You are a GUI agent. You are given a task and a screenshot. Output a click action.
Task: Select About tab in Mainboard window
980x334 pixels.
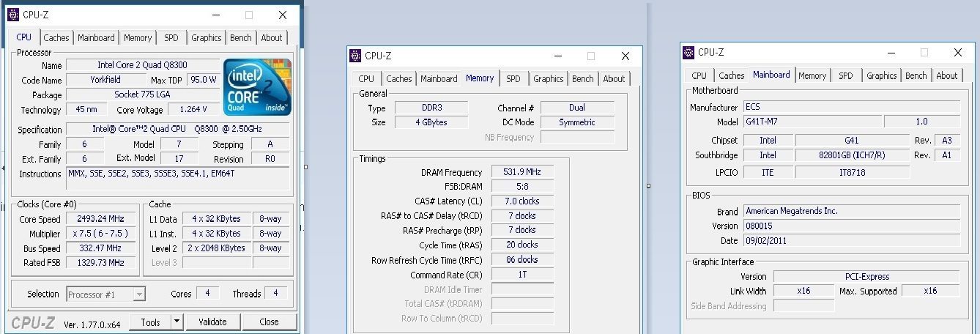pos(947,75)
